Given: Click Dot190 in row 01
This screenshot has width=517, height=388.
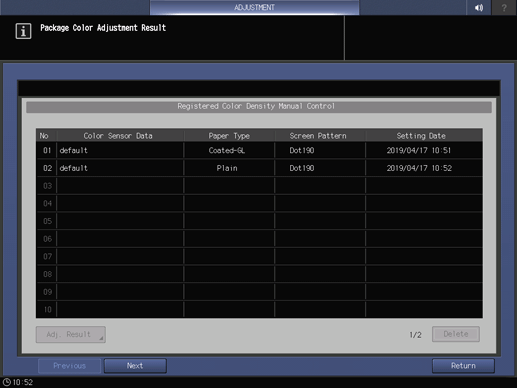Looking at the screenshot, I should [x=320, y=150].
